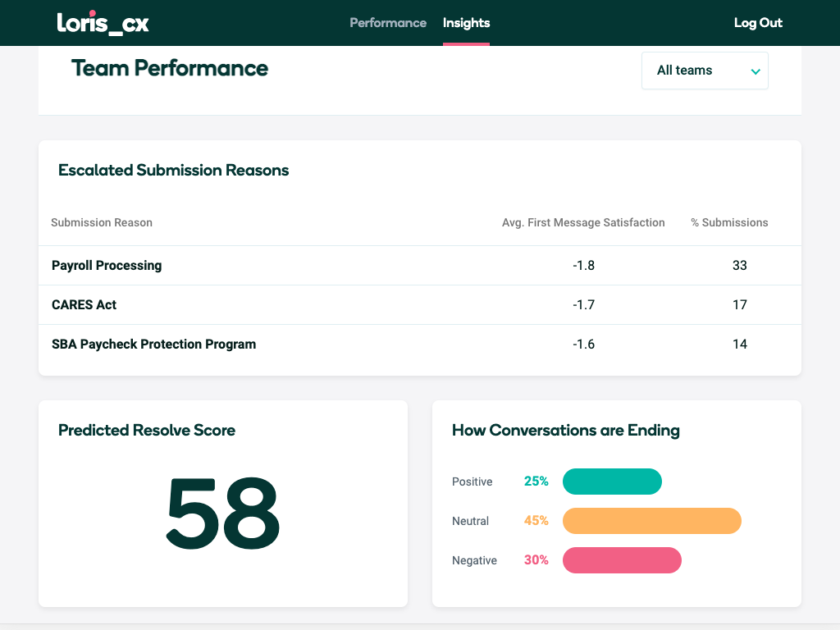This screenshot has width=840, height=630.
Task: Click the Predicted Resolve Score 58
Action: point(223,513)
